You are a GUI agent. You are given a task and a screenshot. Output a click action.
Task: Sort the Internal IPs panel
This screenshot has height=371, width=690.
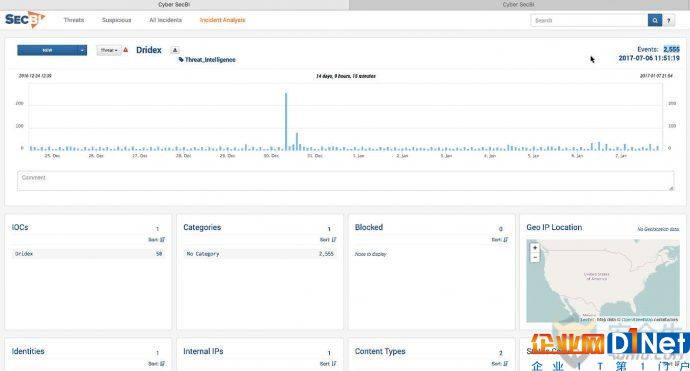point(328,364)
